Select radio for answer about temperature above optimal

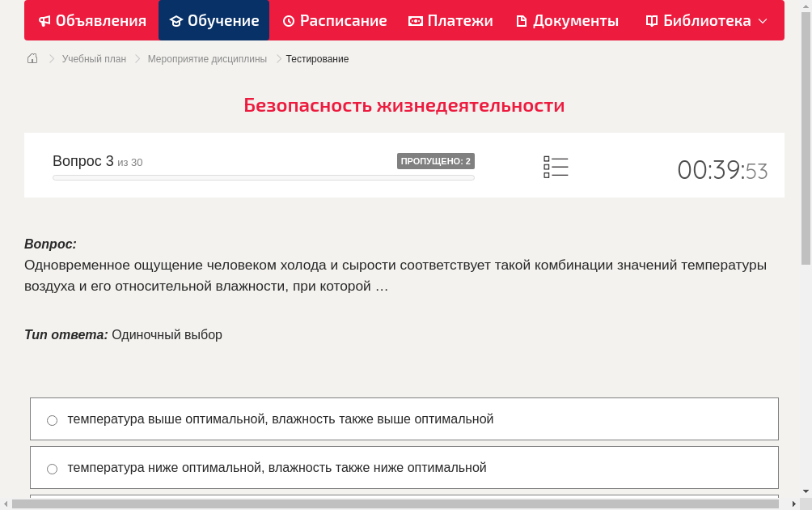click(x=52, y=420)
